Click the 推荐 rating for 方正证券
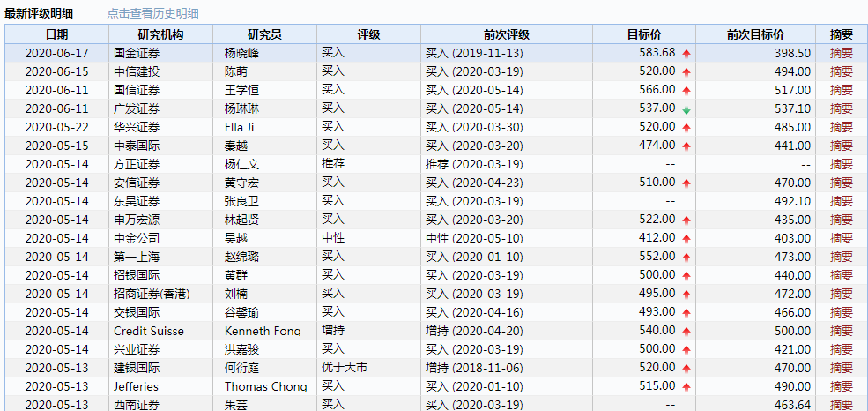The width and height of the screenshot is (868, 411). click(333, 164)
